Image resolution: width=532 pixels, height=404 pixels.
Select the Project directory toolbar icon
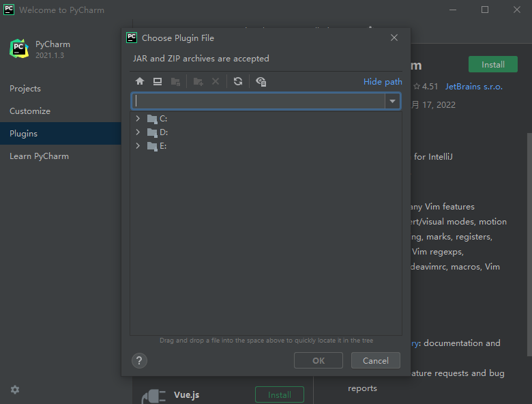175,81
